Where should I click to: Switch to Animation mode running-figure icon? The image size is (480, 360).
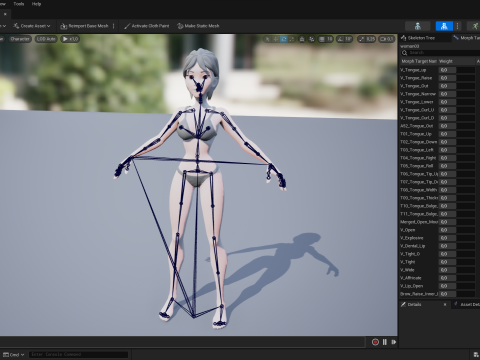pos(475,26)
